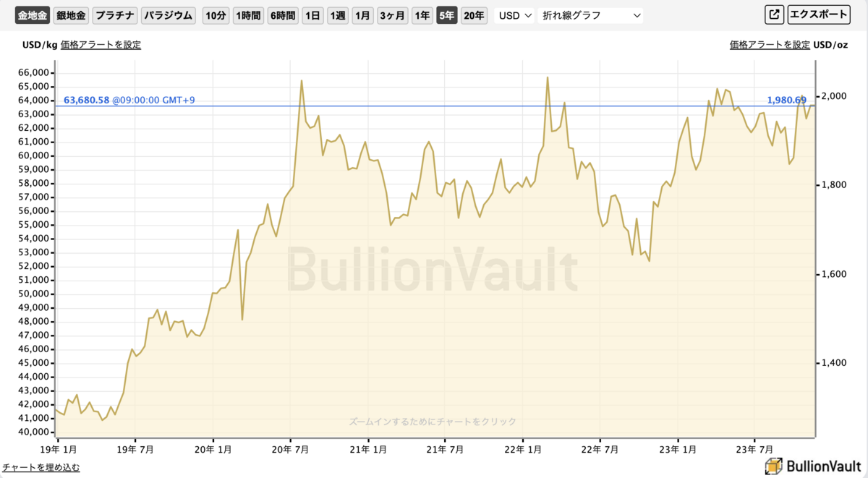
Task: Click the 63,680.58 price label
Action: [87, 100]
